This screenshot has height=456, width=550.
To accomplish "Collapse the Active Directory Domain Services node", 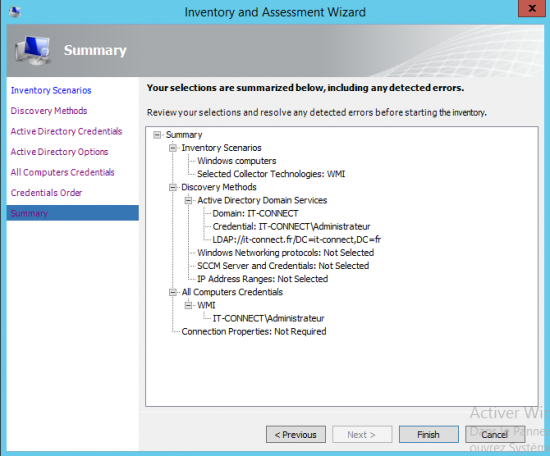I will 188,201.
